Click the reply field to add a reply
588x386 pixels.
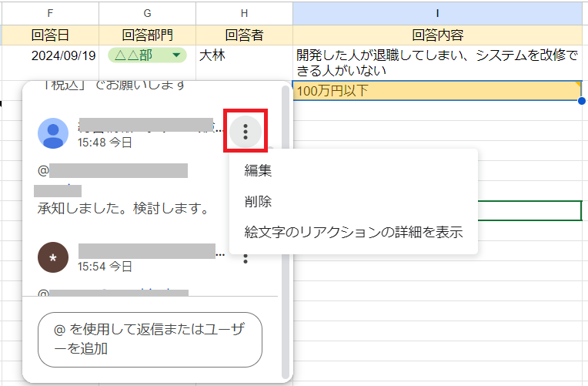(150, 340)
